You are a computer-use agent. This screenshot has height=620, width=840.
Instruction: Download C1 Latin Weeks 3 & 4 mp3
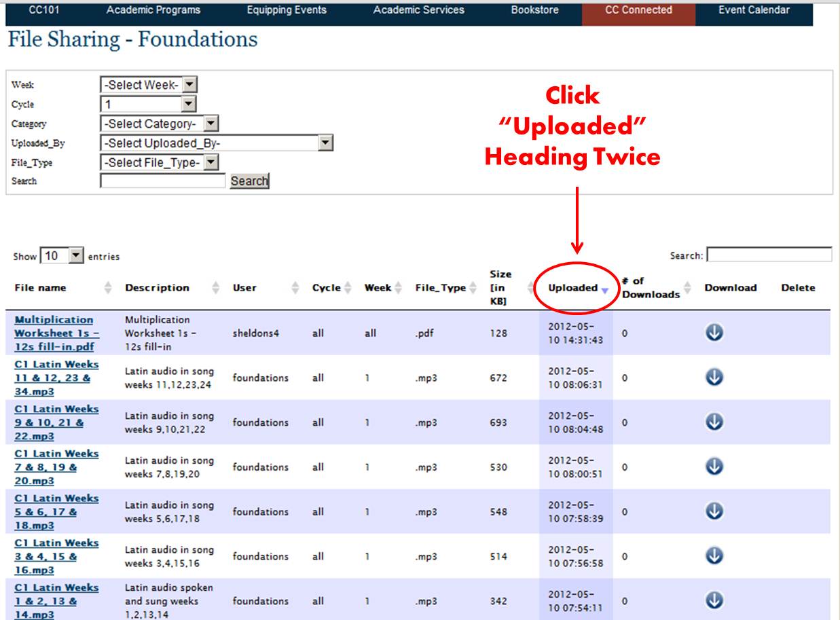(x=714, y=556)
